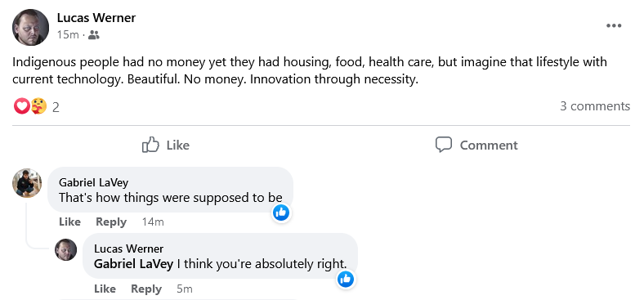Like Lucas Werner's reply comment
The height and width of the screenshot is (300, 644).
[x=105, y=289]
